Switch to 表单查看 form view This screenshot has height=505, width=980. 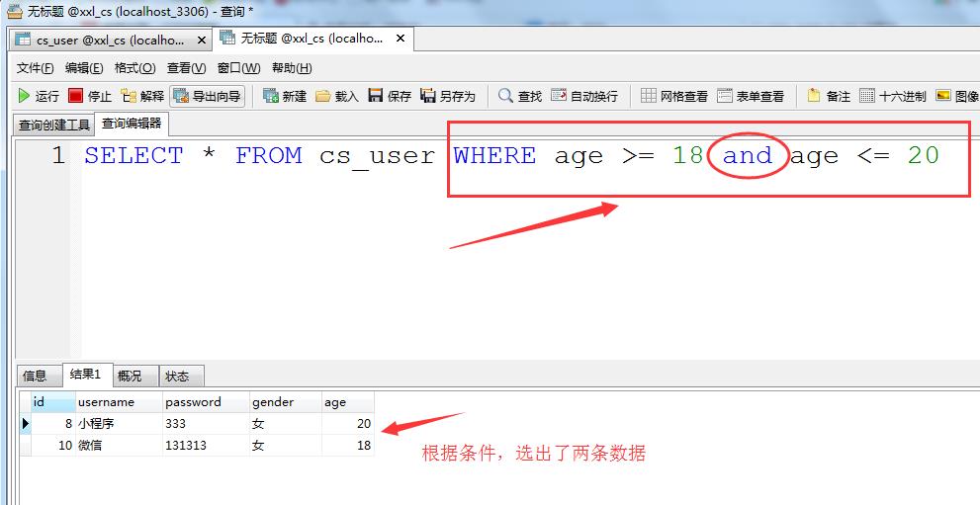click(751, 96)
